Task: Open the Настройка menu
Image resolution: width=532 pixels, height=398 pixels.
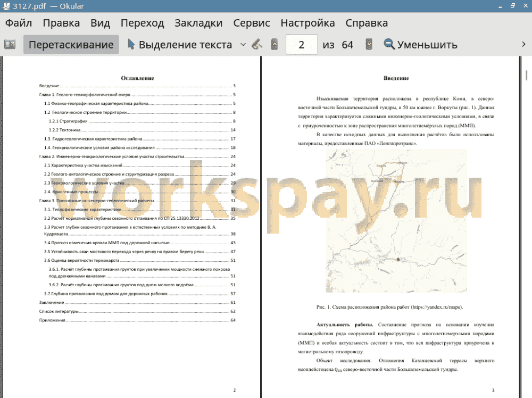Action: point(307,23)
